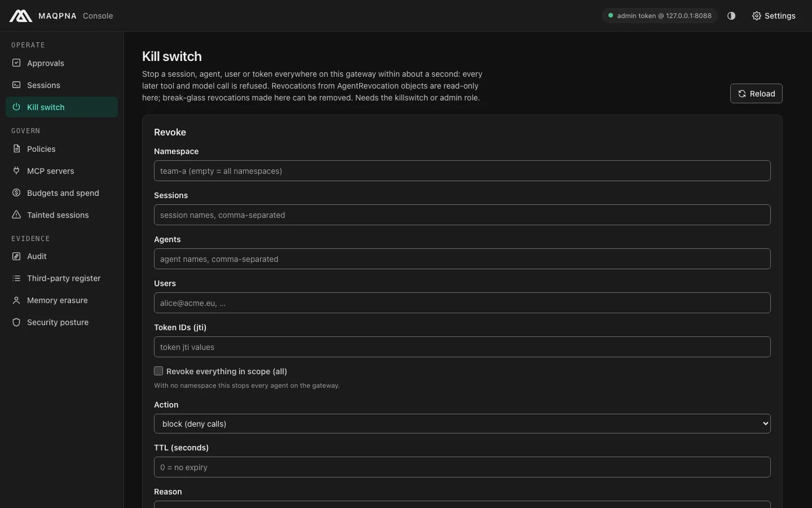Select Kill switch in sidebar
The width and height of the screenshot is (812, 508).
(61, 107)
